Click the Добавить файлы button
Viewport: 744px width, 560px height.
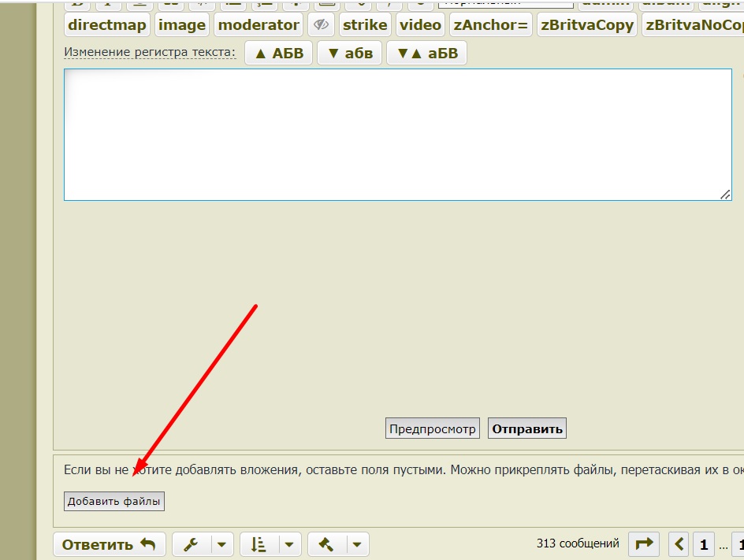pyautogui.click(x=114, y=501)
